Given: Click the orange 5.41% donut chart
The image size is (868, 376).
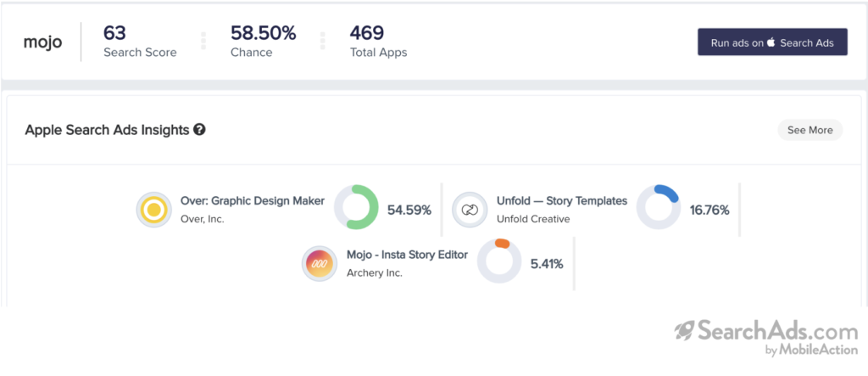Looking at the screenshot, I should [500, 261].
